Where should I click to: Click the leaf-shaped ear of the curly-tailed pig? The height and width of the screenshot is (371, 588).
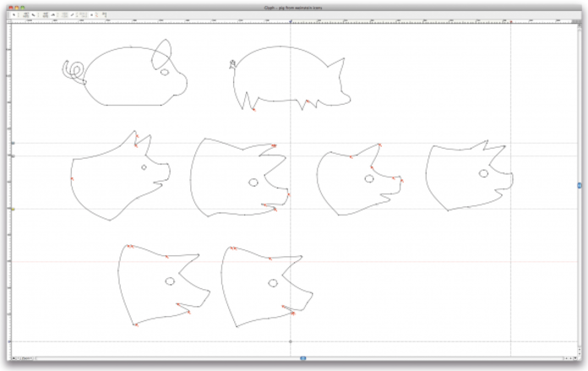coord(161,53)
